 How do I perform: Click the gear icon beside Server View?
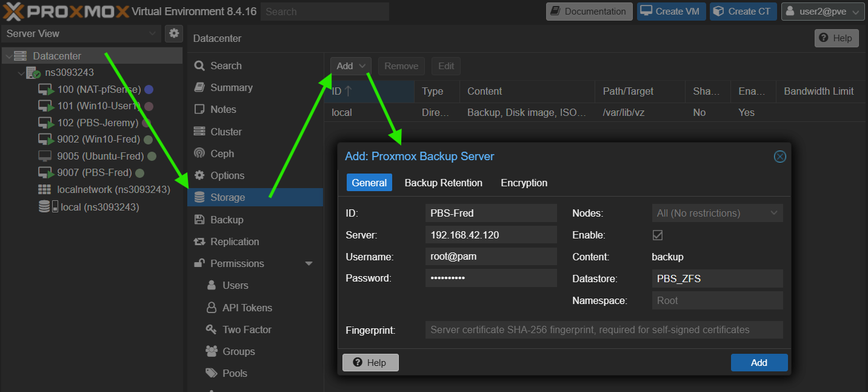click(174, 33)
